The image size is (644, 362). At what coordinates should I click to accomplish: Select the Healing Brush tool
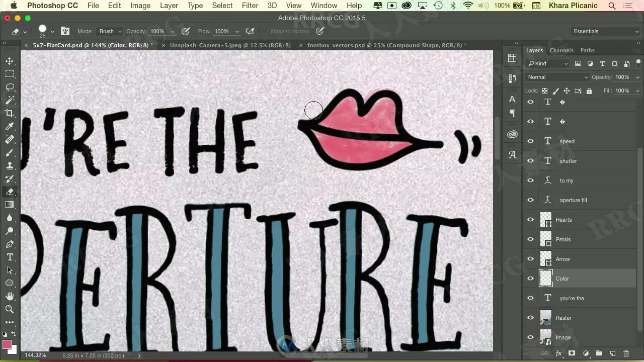tap(10, 139)
